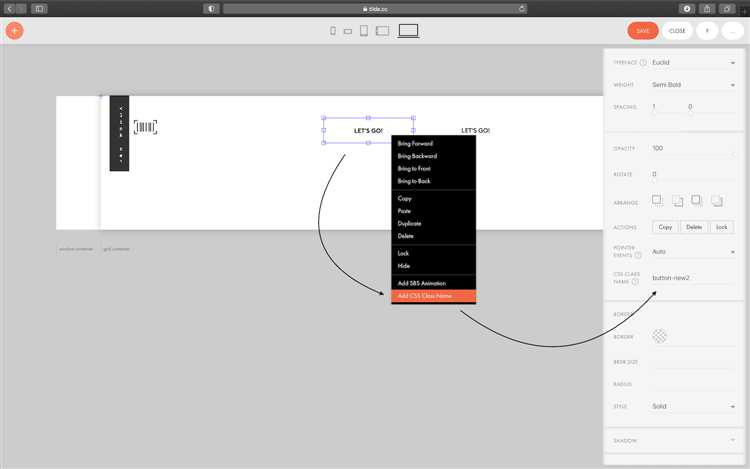Switch to the desktop screen preview
750x469 pixels.
tap(408, 31)
